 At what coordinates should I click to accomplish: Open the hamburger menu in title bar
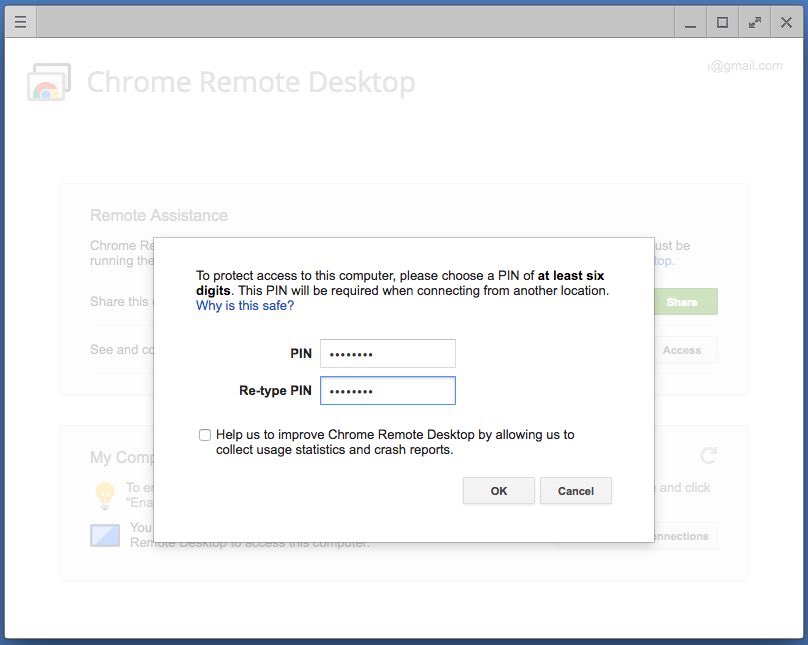[x=21, y=22]
